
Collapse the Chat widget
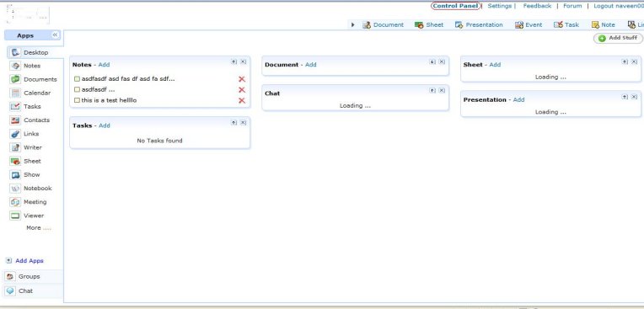(x=432, y=91)
